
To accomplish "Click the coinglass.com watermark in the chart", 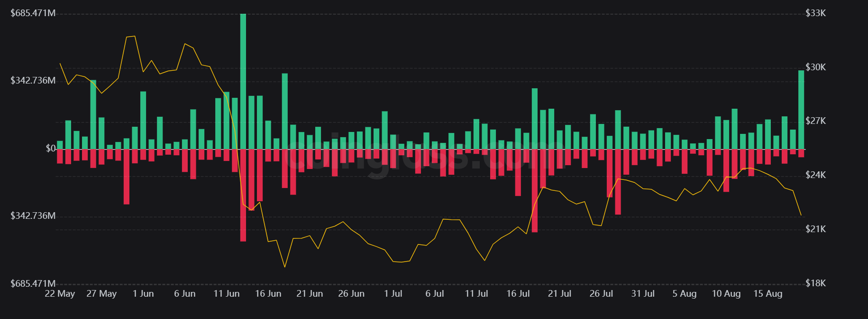I will coord(427,157).
